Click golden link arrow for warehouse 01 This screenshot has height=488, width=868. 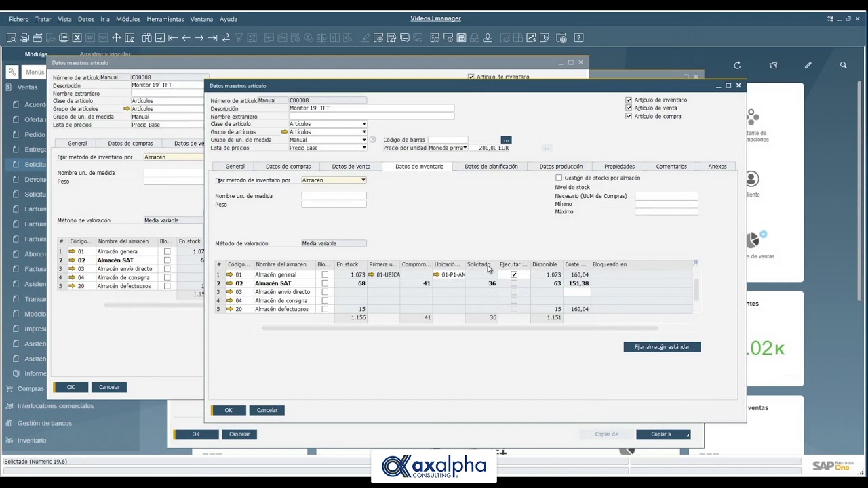point(230,274)
